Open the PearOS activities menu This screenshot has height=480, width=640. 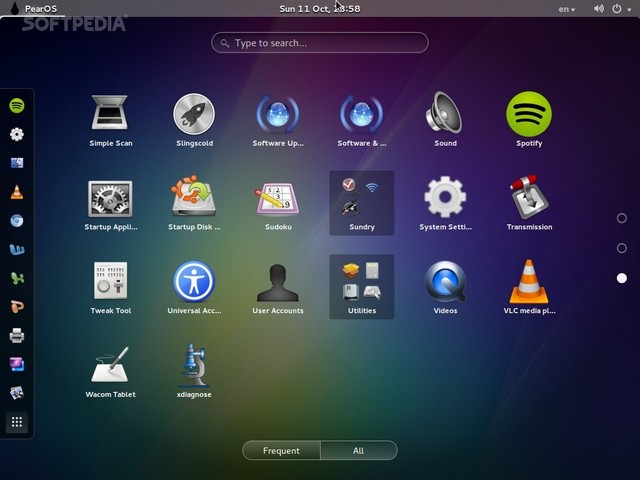[x=33, y=9]
